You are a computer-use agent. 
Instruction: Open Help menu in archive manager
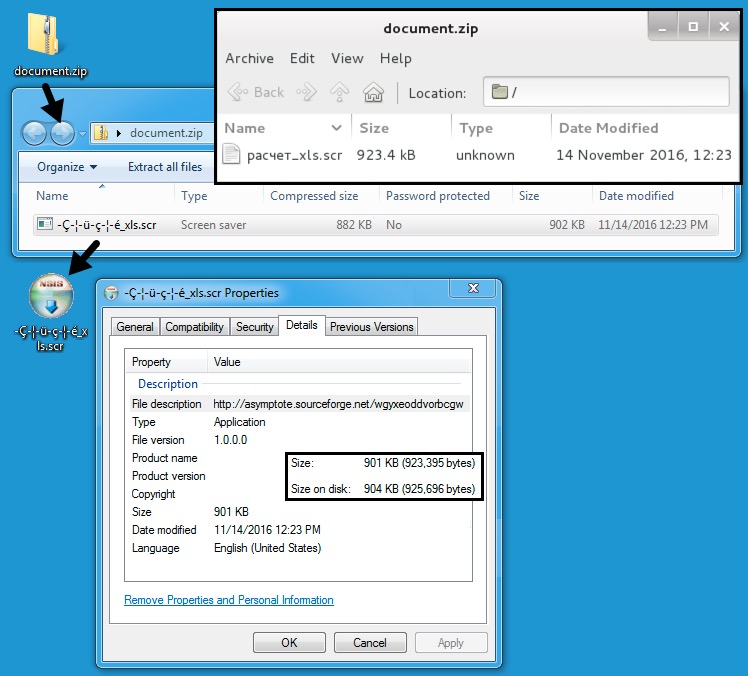pyautogui.click(x=395, y=58)
